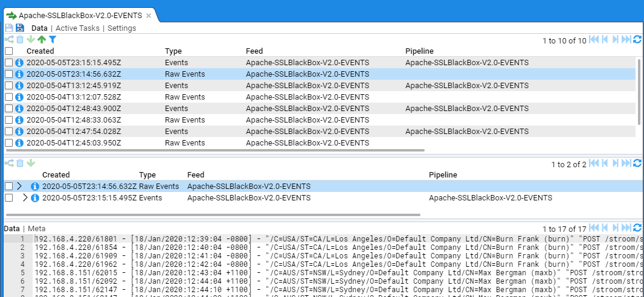Image resolution: width=644 pixels, height=297 pixels.
Task: Select the 2020-05-04T12:47:54.028Z Events row
Action: click(181, 132)
